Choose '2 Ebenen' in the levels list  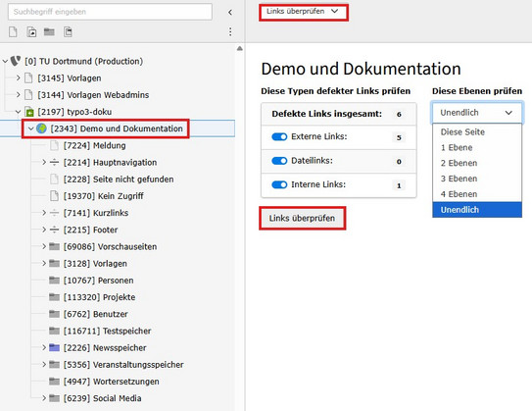477,163
